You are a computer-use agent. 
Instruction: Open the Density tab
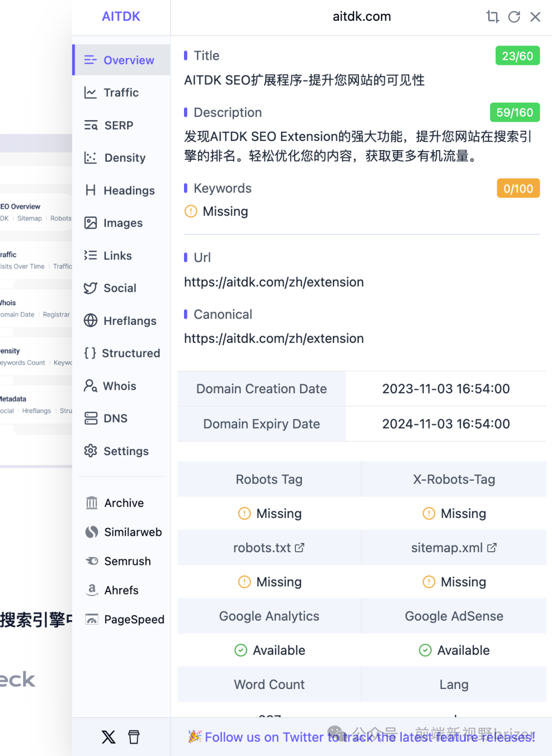(121, 158)
